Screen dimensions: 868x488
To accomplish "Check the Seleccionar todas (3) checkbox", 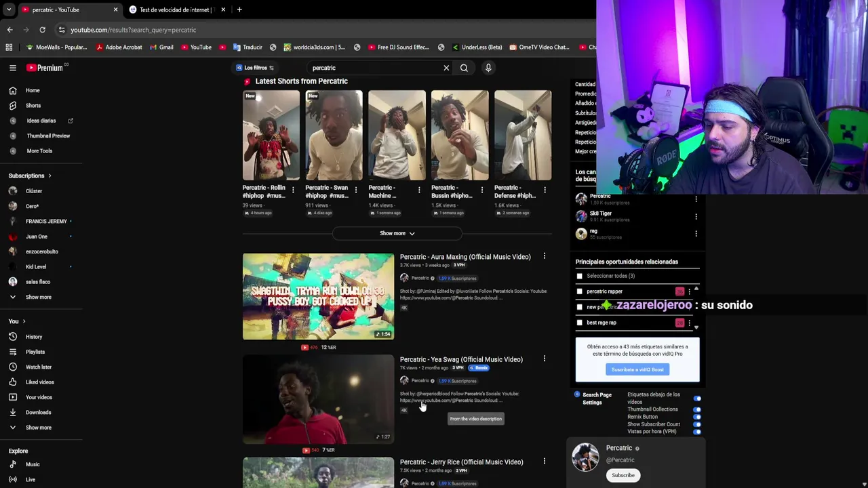I will [x=579, y=276].
